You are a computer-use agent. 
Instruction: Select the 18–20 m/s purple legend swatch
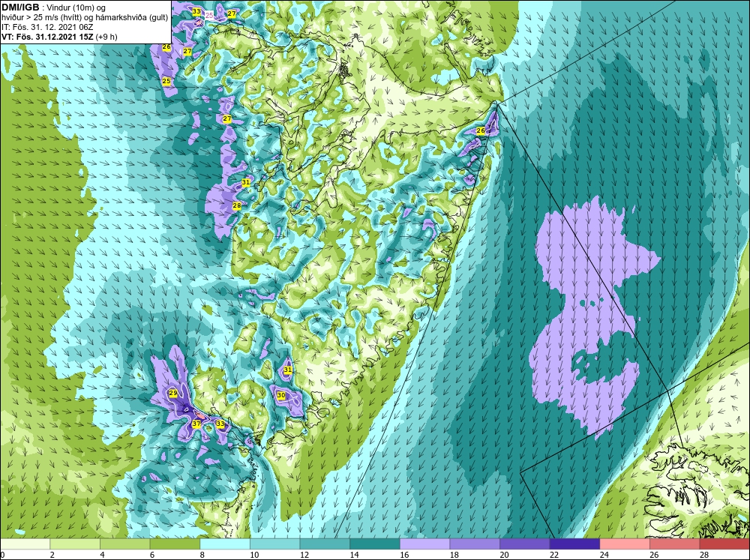point(475,544)
